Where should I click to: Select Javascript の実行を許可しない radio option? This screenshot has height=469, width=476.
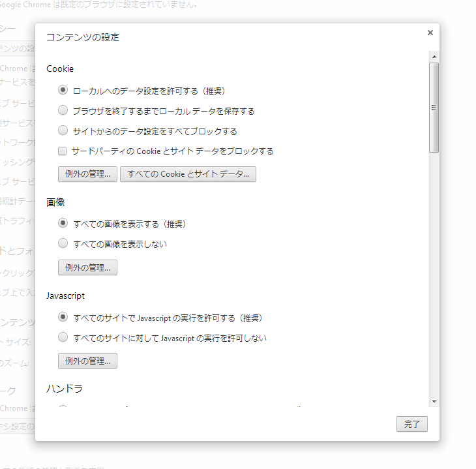(63, 337)
